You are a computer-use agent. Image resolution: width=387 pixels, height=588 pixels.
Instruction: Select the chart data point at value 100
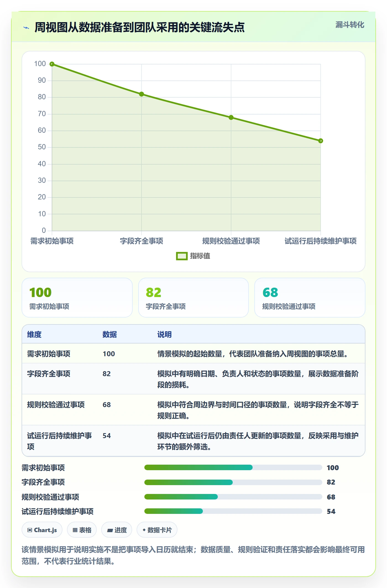point(52,64)
